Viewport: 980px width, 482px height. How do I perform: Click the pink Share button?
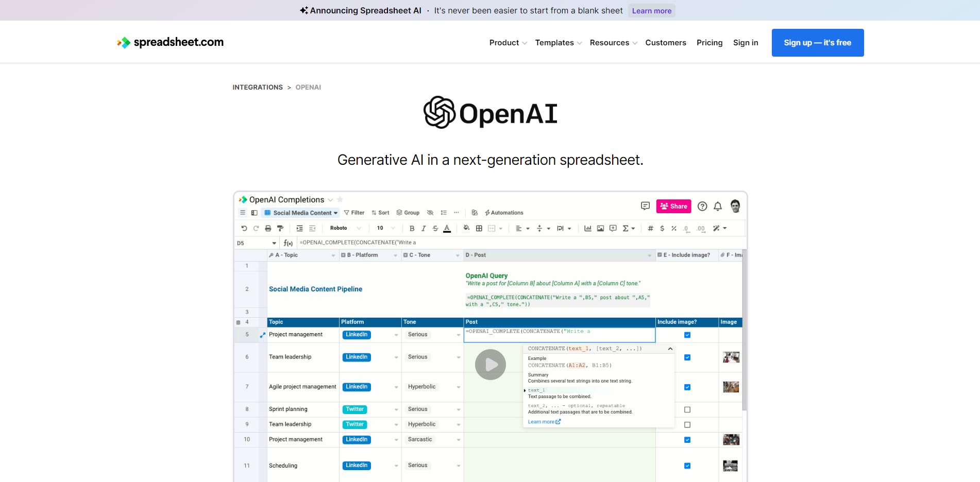point(673,206)
